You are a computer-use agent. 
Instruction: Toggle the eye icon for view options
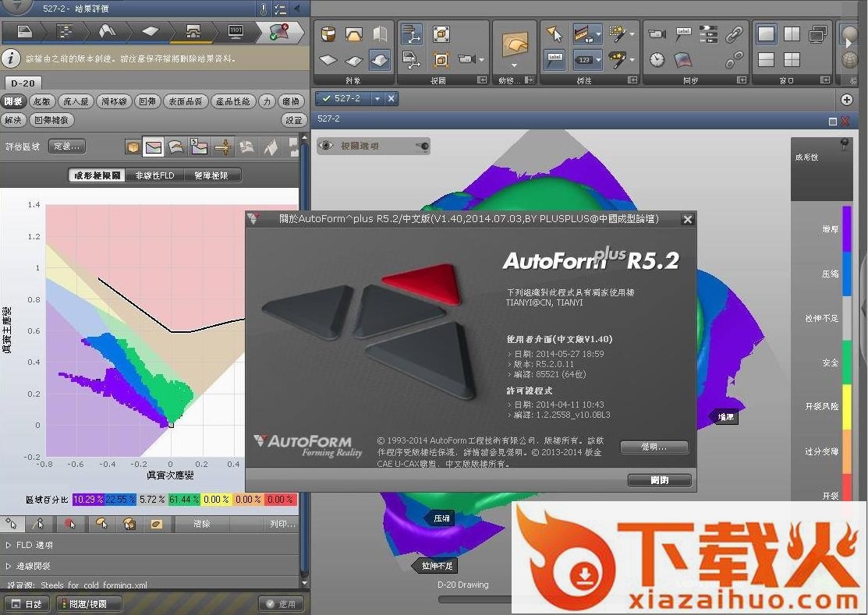coord(327,146)
